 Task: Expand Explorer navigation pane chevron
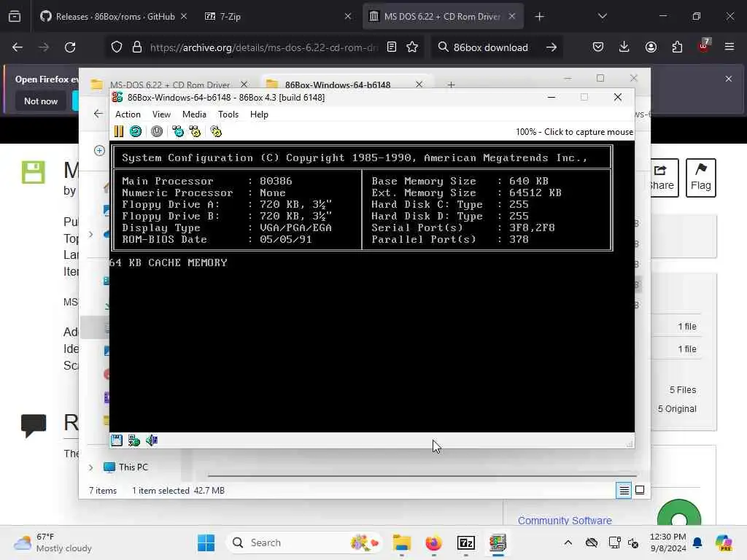(x=91, y=234)
